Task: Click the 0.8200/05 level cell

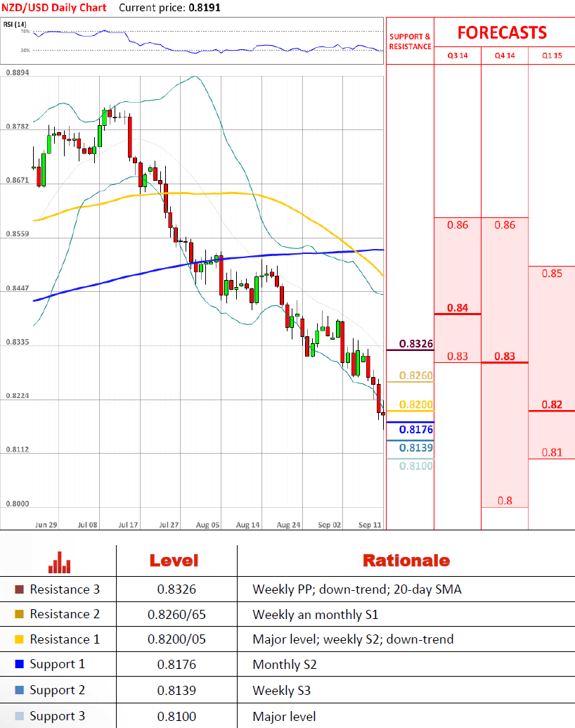Action: (x=176, y=639)
